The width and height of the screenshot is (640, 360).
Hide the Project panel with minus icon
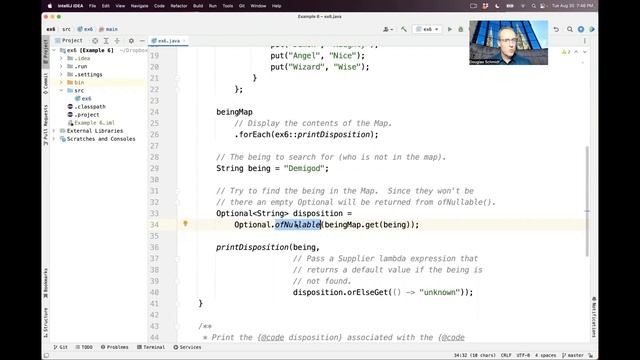point(142,41)
